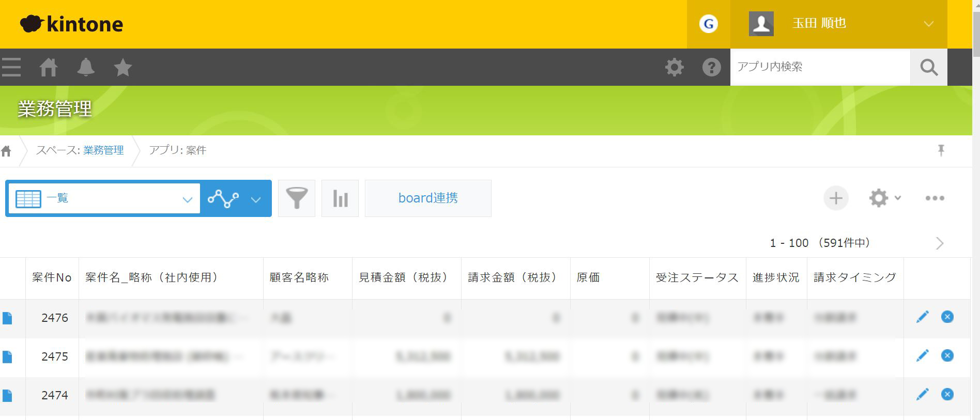The image size is (980, 420).
Task: Delete record 2474 with X icon
Action: 947,394
